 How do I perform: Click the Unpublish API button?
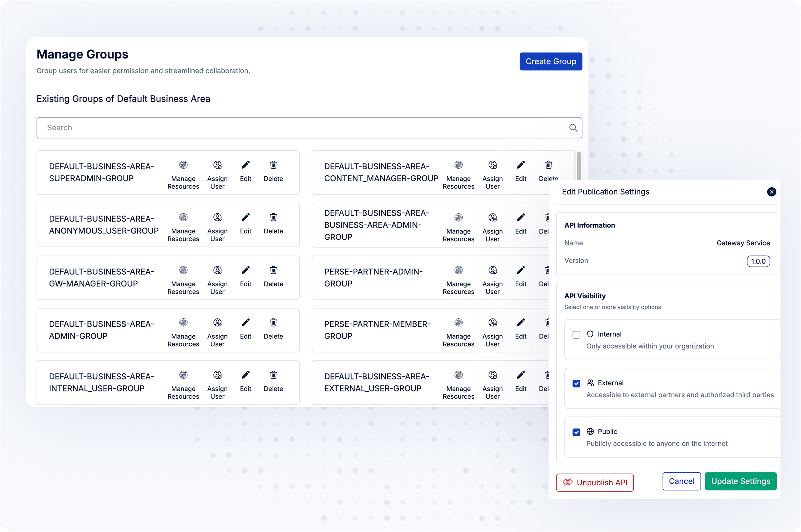click(595, 482)
